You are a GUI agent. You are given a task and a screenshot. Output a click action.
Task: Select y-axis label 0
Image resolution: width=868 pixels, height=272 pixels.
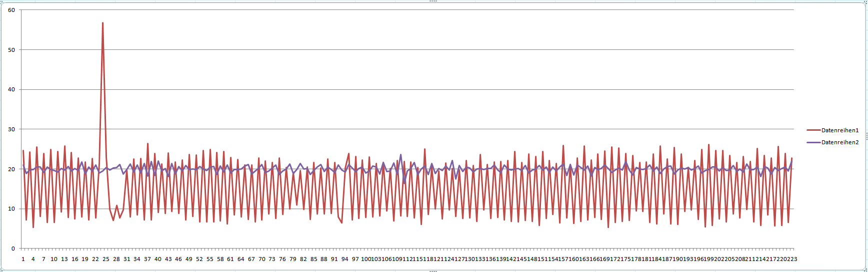point(13,249)
